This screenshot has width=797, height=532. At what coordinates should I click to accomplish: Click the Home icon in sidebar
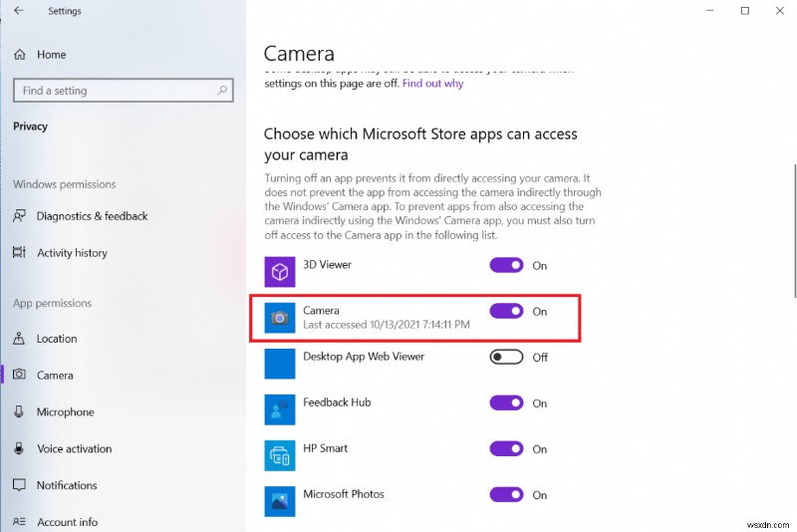coord(20,55)
